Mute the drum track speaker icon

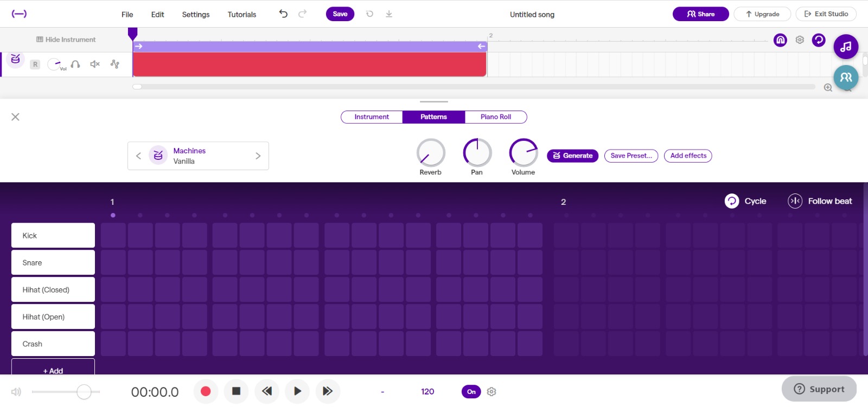[95, 64]
